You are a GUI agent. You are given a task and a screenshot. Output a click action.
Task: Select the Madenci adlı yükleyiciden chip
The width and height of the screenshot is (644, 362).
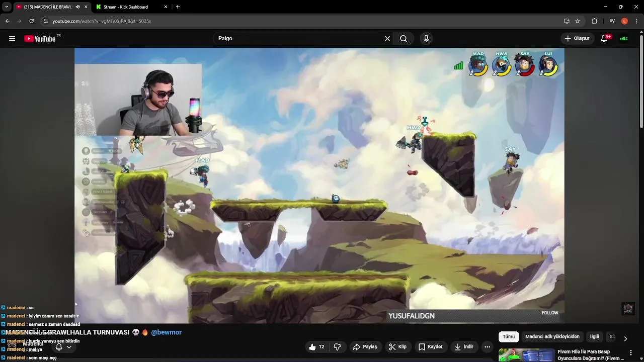tap(552, 337)
